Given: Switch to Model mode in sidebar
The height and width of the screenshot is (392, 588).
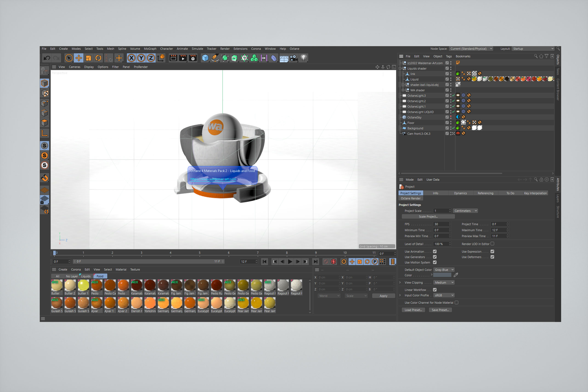Looking at the screenshot, I should tap(45, 83).
